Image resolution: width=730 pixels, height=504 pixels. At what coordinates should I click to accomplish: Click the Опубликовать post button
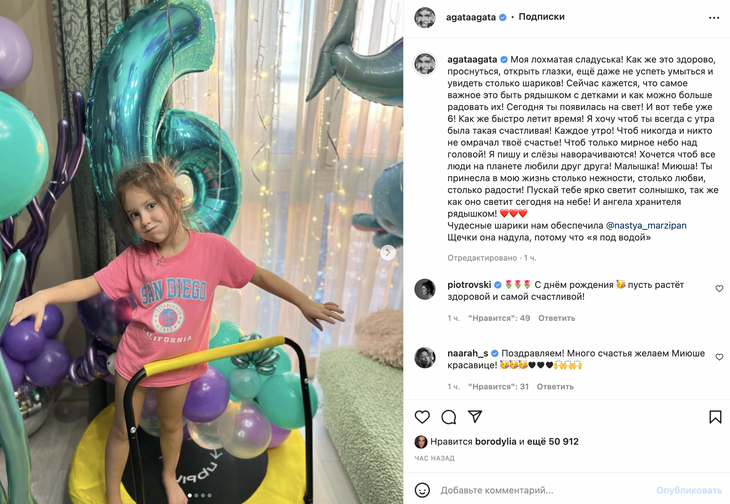pos(689,491)
